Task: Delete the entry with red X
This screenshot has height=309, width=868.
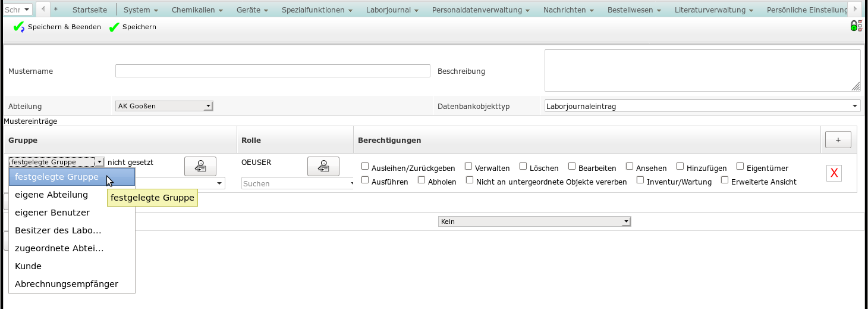Action: (834, 173)
